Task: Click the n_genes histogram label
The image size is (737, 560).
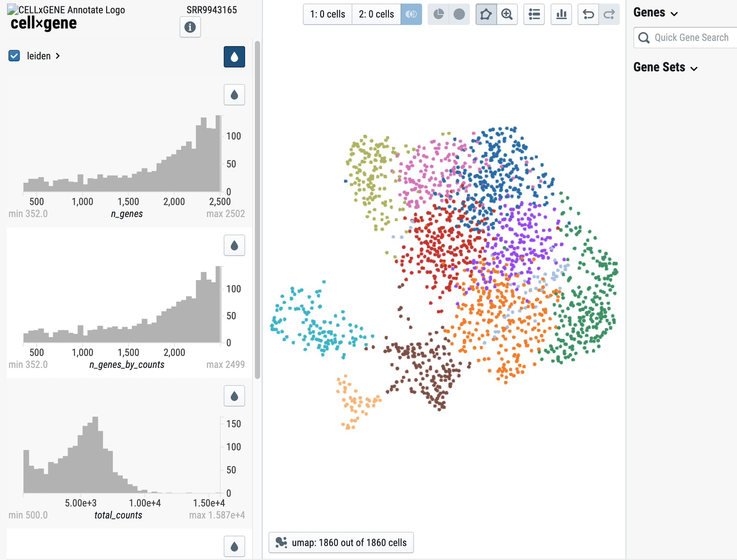Action: [x=127, y=214]
